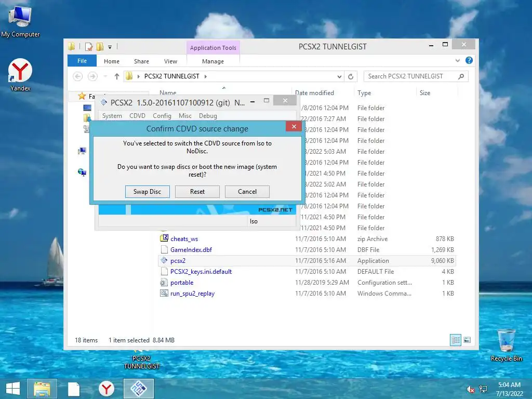Sort files by Date modified column
The width and height of the screenshot is (532, 399).
click(314, 93)
